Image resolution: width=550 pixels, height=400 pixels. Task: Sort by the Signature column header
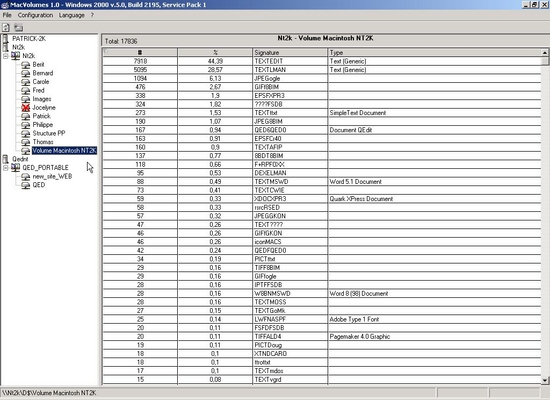(x=290, y=52)
